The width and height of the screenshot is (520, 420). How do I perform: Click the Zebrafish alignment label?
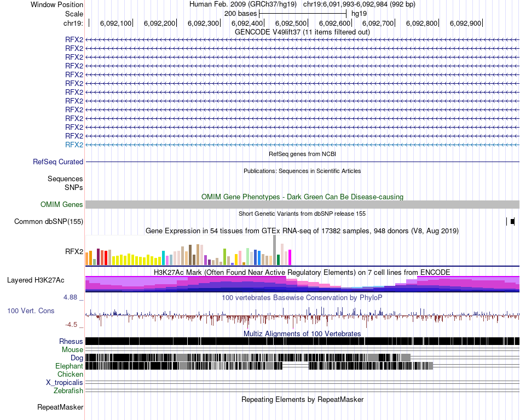point(68,390)
